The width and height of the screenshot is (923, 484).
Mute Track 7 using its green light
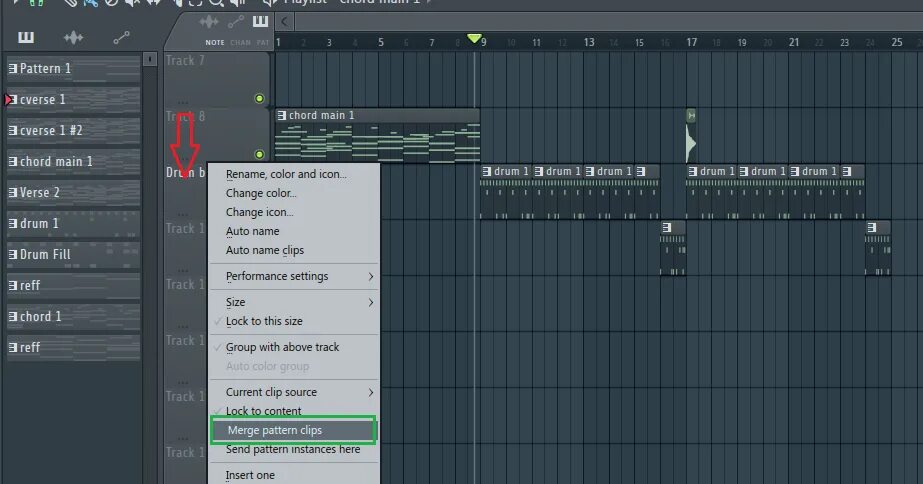259,98
